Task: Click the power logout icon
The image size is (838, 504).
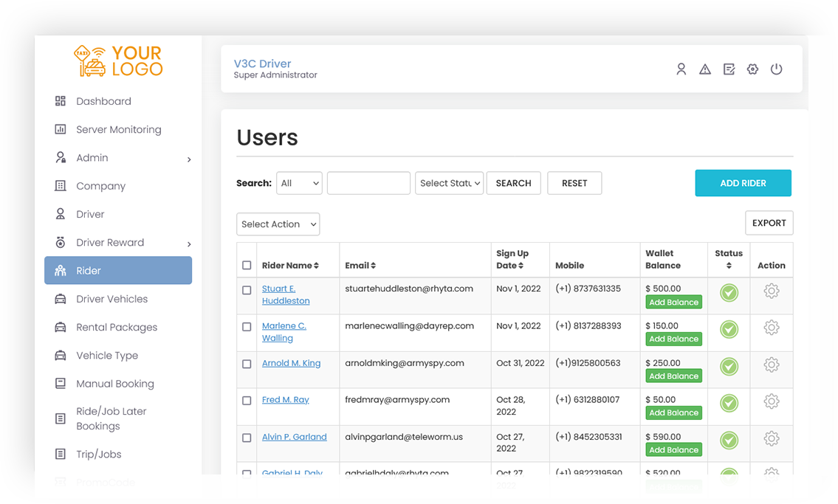Action: 776,69
